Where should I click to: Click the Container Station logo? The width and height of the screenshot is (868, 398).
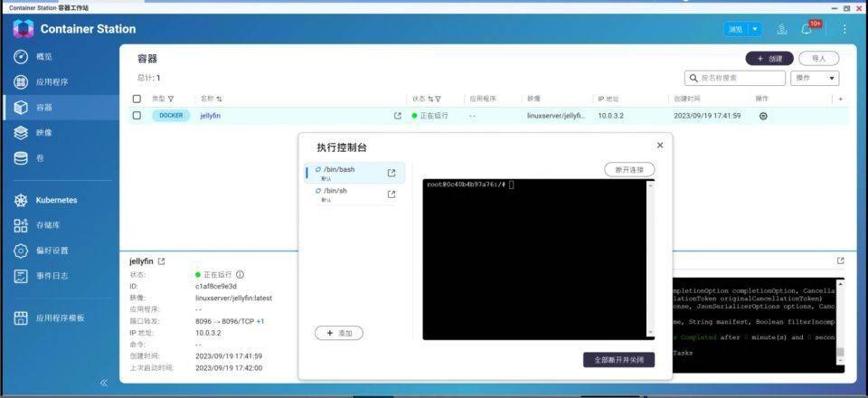tap(24, 29)
